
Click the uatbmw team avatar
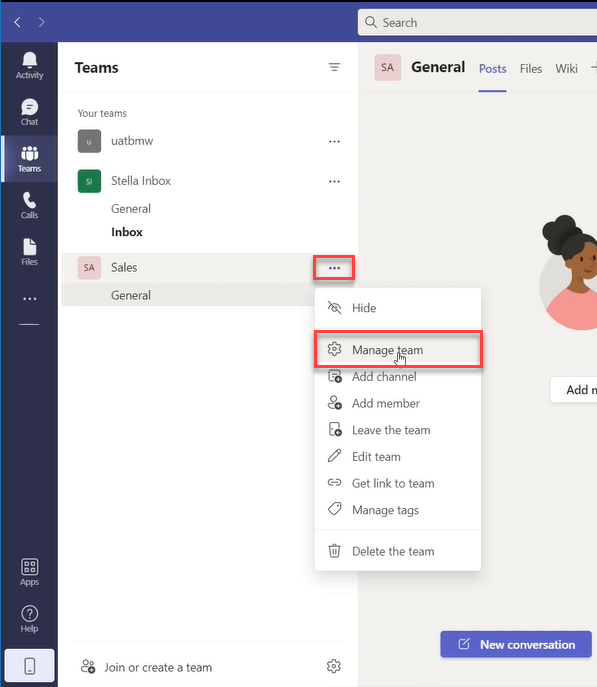[x=89, y=141]
